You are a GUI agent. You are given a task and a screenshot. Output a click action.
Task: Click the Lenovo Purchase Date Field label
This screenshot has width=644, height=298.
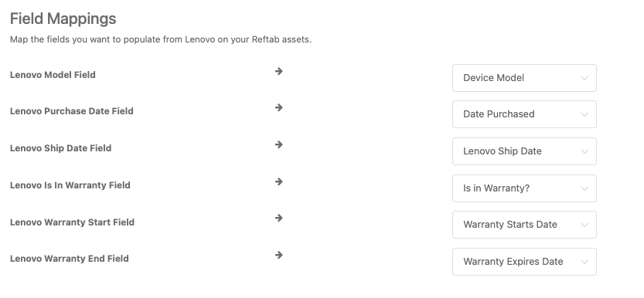71,111
